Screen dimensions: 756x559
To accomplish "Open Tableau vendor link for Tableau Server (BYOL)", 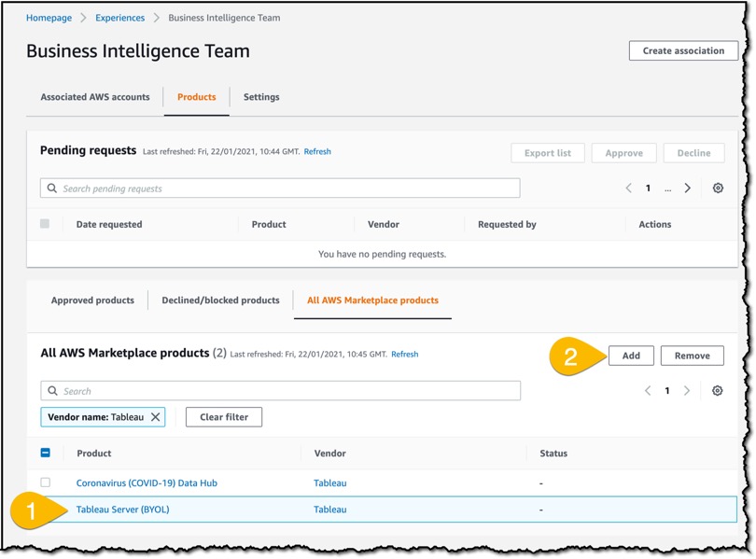I will coord(329,510).
